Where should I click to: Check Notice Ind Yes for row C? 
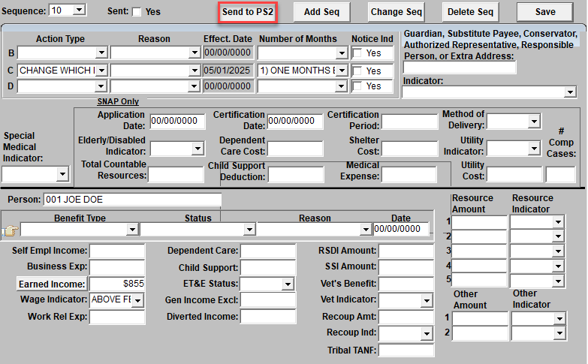point(357,71)
